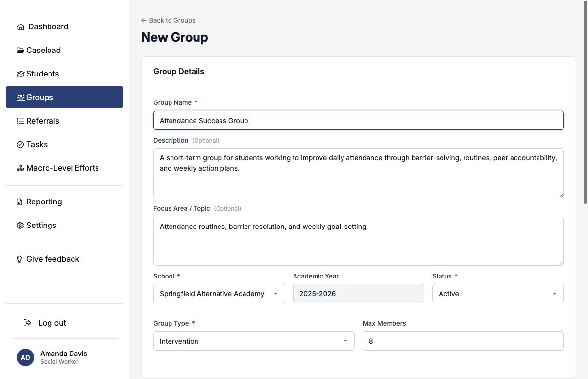Click the AD user avatar
This screenshot has width=588, height=379.
coord(25,357)
